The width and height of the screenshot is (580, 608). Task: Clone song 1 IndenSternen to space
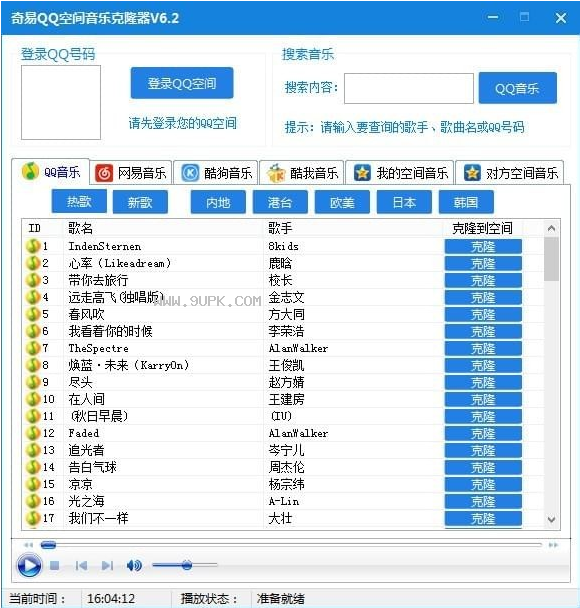tap(483, 247)
